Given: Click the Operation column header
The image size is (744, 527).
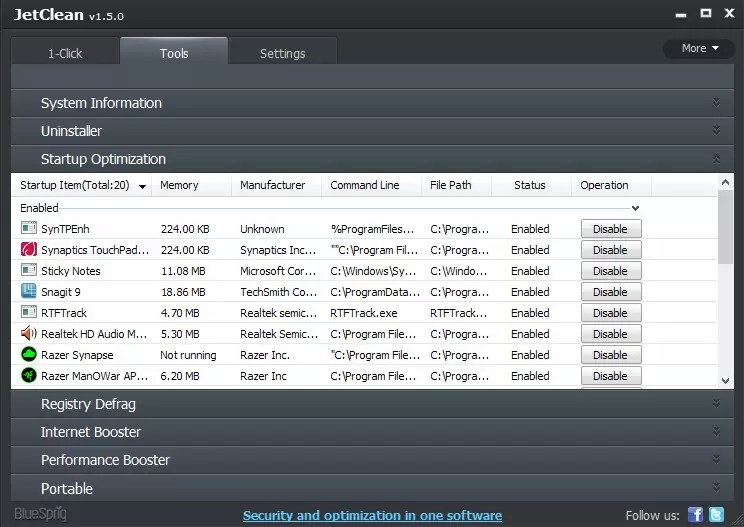Looking at the screenshot, I should pyautogui.click(x=611, y=185).
